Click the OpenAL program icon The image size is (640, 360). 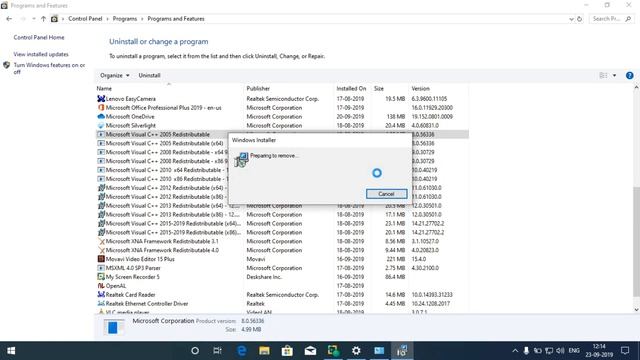pos(101,286)
